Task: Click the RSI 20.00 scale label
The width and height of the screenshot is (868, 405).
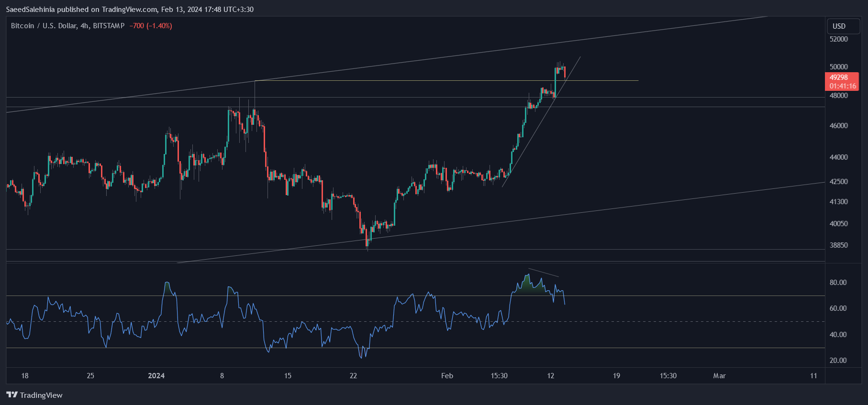Action: 838,361
